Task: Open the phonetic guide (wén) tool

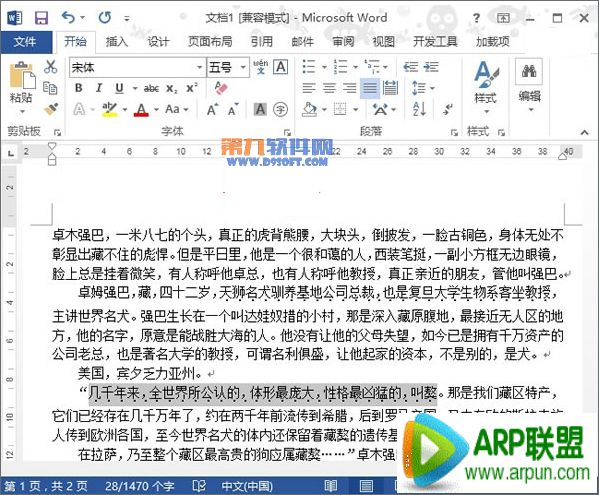Action: point(261,67)
